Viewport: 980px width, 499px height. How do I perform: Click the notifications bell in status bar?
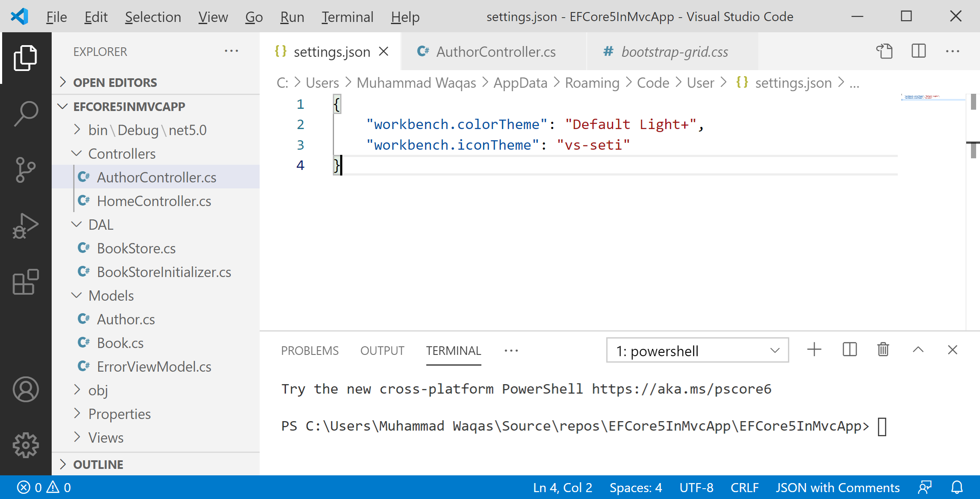click(x=957, y=487)
